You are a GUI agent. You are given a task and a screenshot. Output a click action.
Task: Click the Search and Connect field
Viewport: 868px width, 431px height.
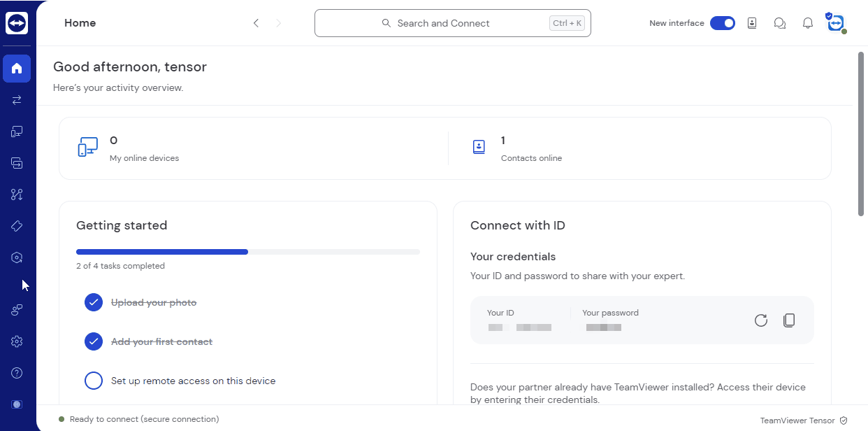453,22
